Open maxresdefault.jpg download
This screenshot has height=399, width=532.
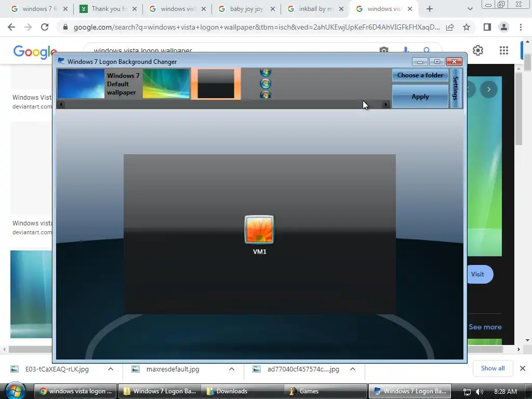pos(172,369)
